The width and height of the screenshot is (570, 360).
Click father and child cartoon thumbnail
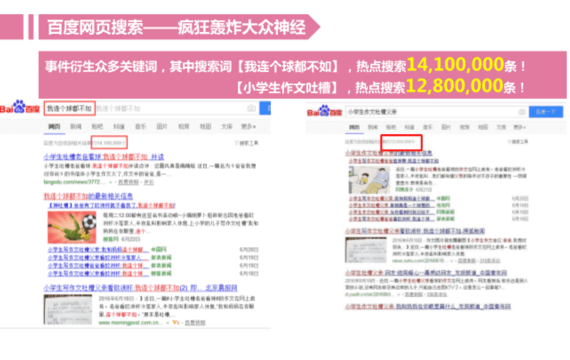point(369,180)
